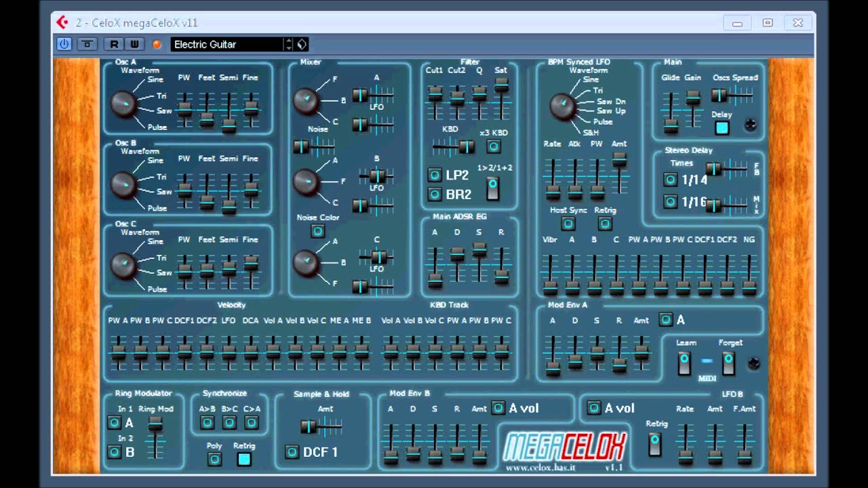
Task: Toggle the BPM LFO Retrig button
Action: (605, 224)
